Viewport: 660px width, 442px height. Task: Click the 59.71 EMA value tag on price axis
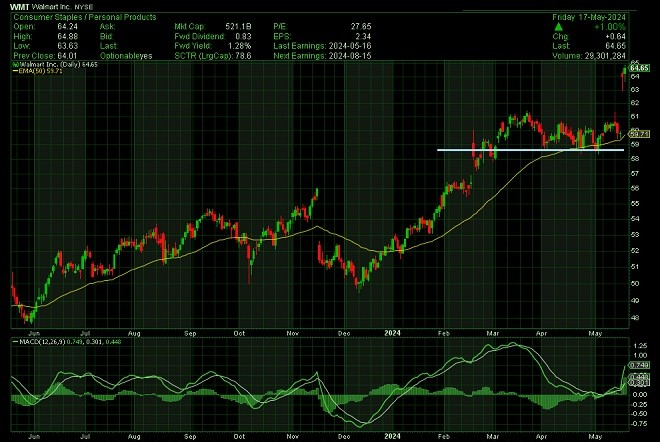pyautogui.click(x=640, y=134)
